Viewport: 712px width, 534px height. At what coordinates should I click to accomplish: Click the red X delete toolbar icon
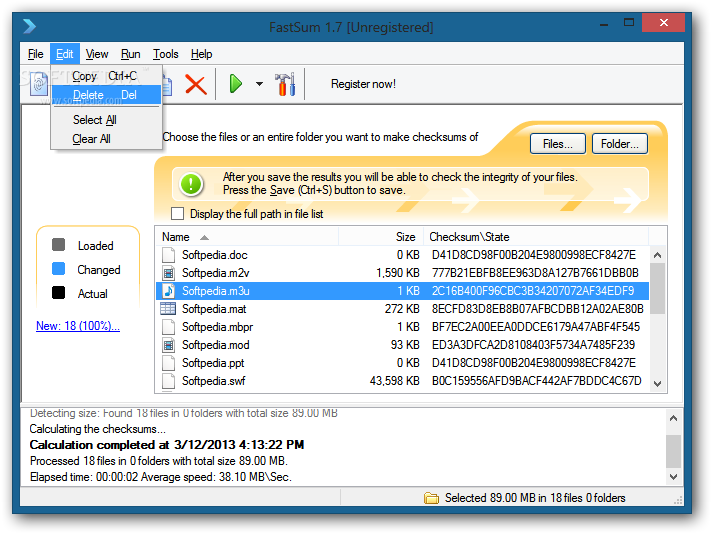coord(196,84)
